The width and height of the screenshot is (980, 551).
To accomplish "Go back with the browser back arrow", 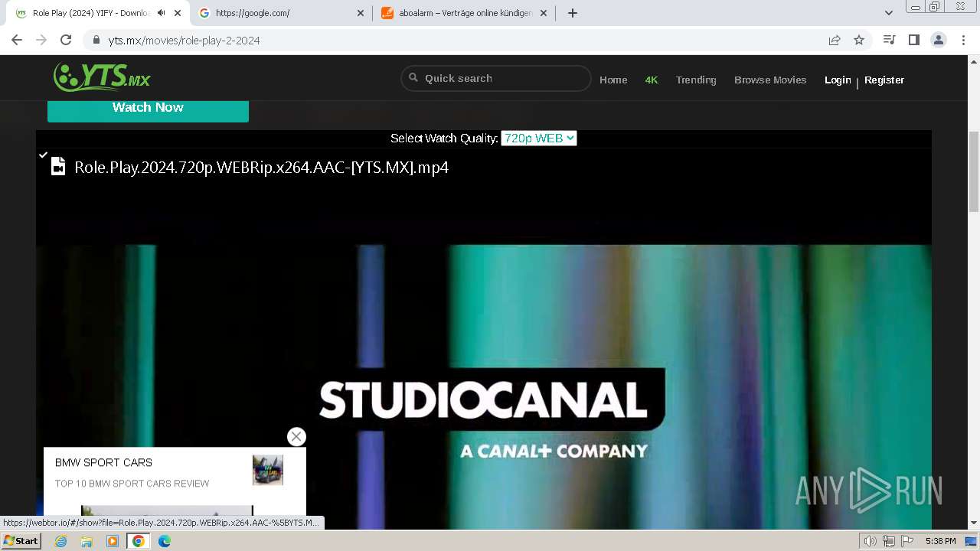I will 17,40.
